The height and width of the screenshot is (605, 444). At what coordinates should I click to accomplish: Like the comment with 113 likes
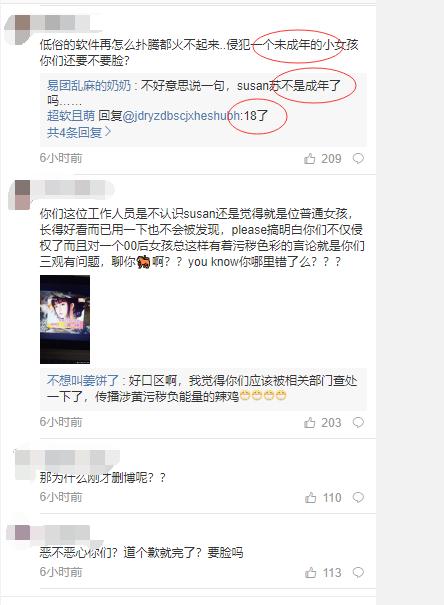tap(311, 572)
